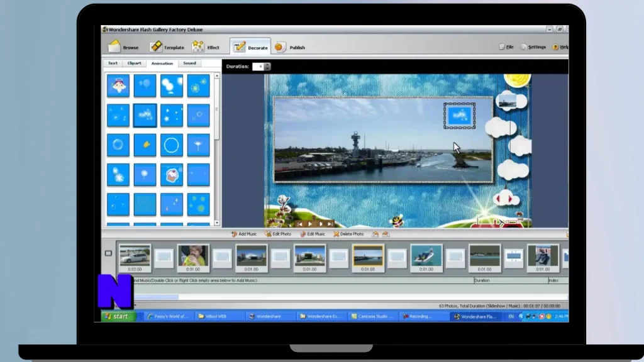This screenshot has height=362, width=644.
Task: Click the harbor photo in the preview
Action: click(x=383, y=140)
